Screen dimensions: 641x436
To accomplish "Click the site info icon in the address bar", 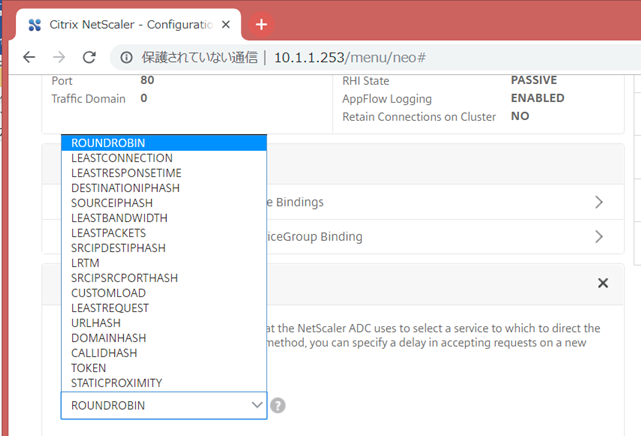I will (126, 57).
